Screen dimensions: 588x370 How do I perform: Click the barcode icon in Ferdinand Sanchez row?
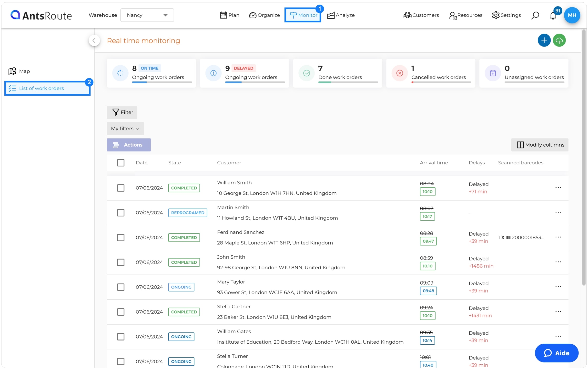coord(508,238)
